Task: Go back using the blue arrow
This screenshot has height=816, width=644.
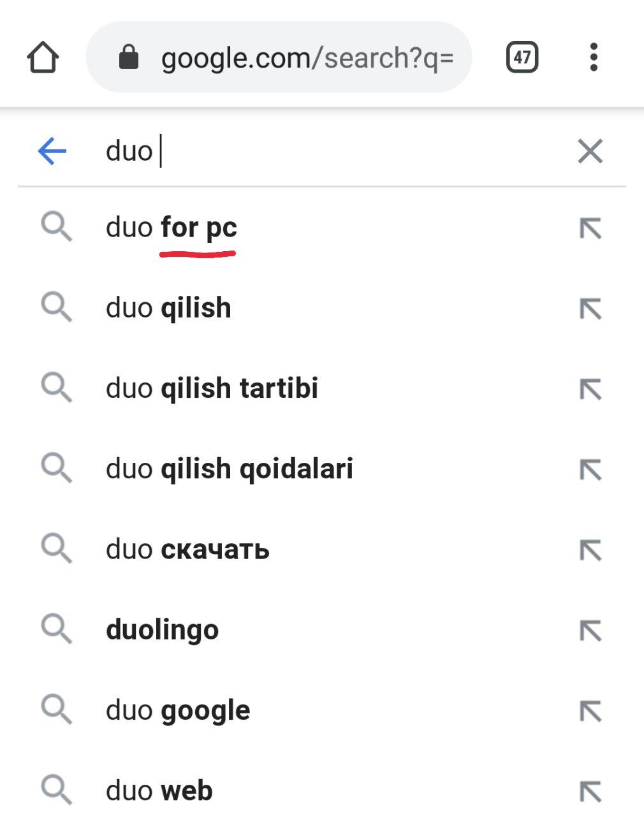Action: tap(52, 152)
